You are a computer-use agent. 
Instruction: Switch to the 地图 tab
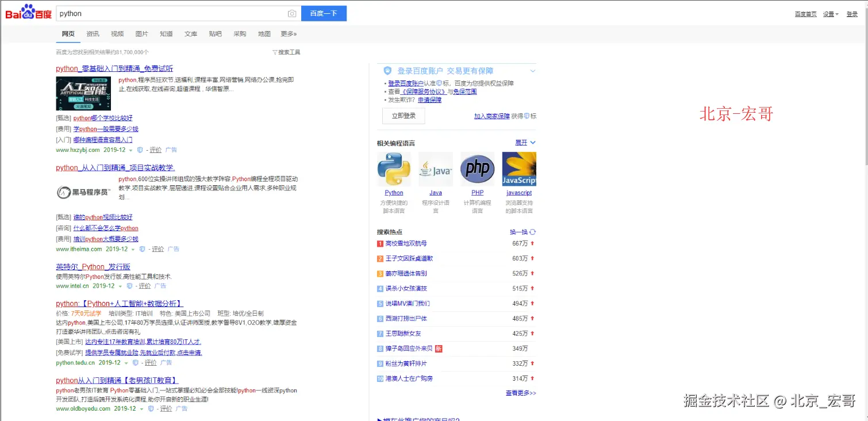coord(264,34)
